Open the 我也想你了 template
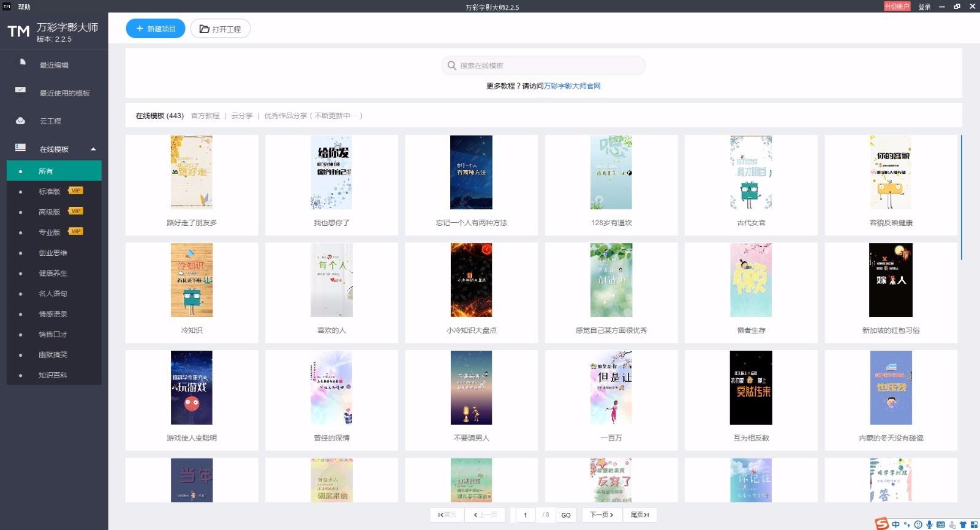This screenshot has height=530, width=980. click(331, 185)
